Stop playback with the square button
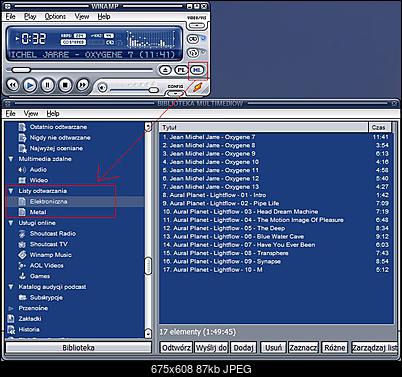Image resolution: width=402 pixels, height=377 pixels. tap(65, 85)
